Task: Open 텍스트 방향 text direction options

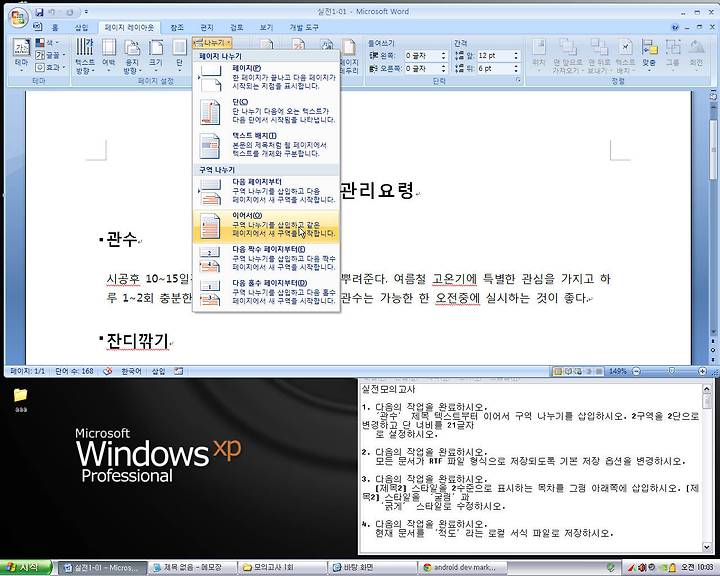Action: (x=85, y=56)
